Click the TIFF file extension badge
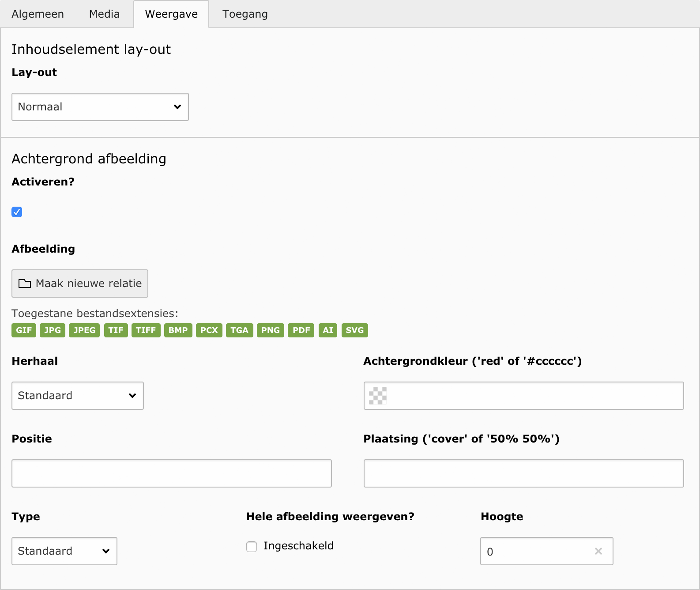Image resolution: width=700 pixels, height=590 pixels. (x=146, y=330)
